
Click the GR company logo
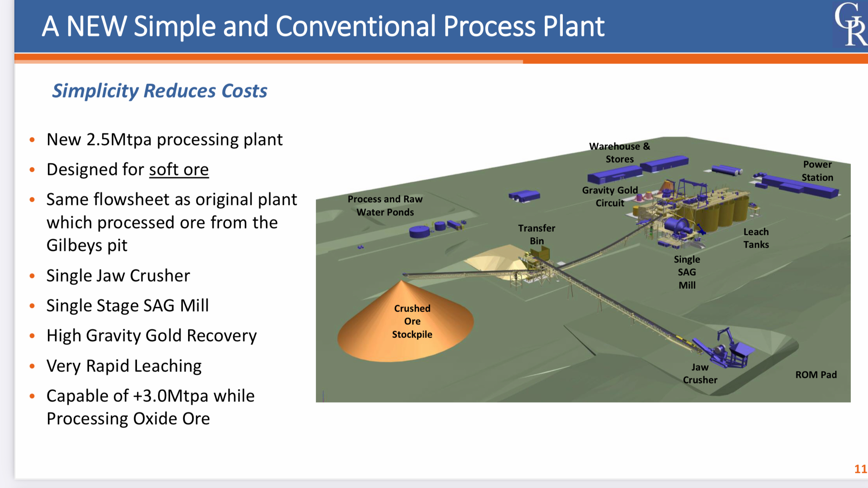(x=851, y=24)
